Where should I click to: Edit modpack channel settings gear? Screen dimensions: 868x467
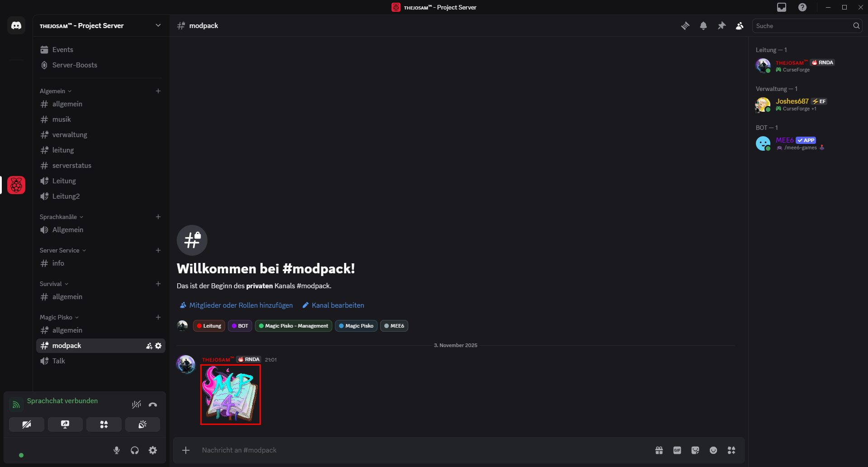[158, 346]
